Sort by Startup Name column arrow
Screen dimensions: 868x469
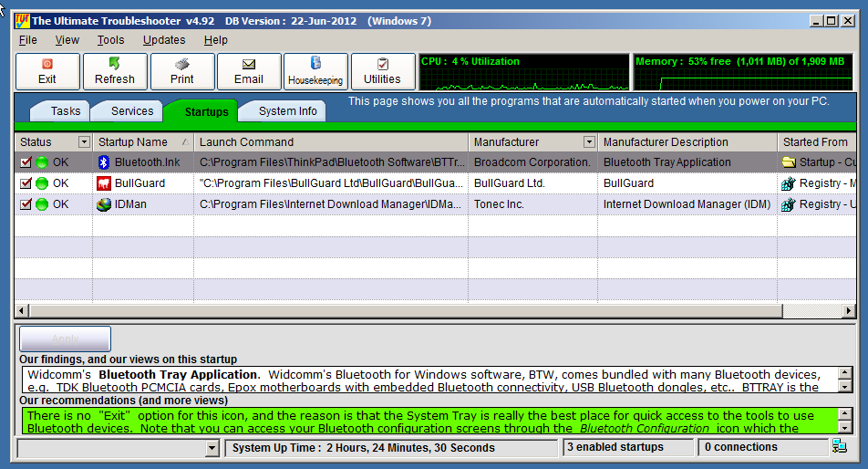tap(185, 142)
